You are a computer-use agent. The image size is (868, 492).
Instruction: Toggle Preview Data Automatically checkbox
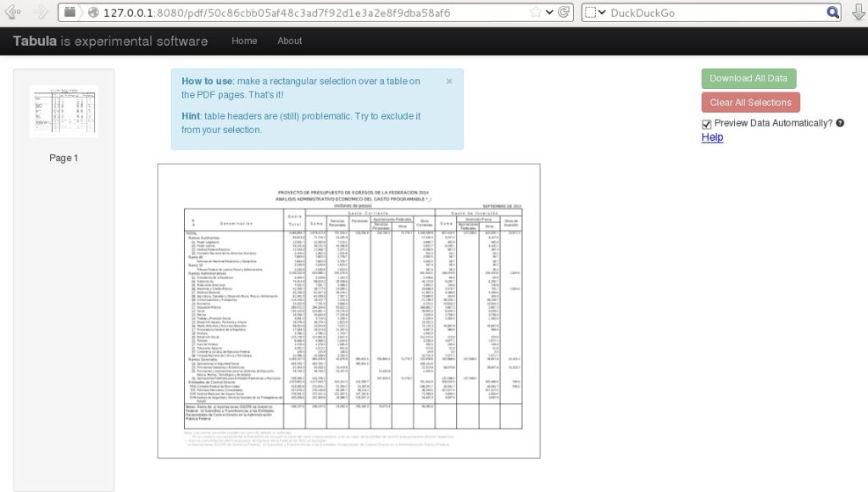pyautogui.click(x=707, y=124)
